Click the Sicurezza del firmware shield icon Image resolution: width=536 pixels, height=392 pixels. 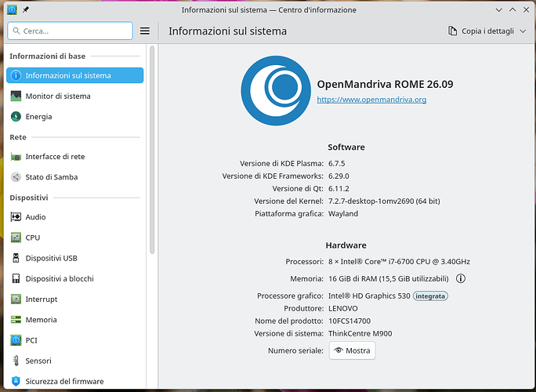pyautogui.click(x=16, y=381)
